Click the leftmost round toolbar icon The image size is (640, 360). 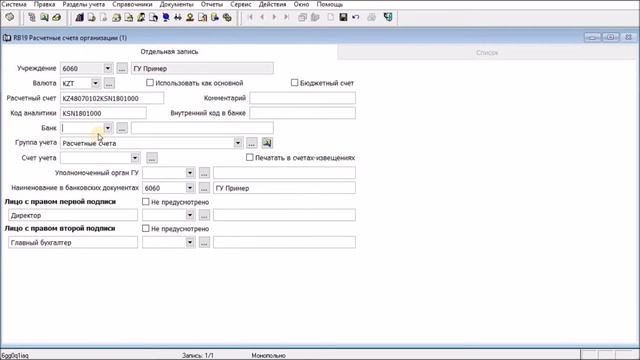point(9,17)
